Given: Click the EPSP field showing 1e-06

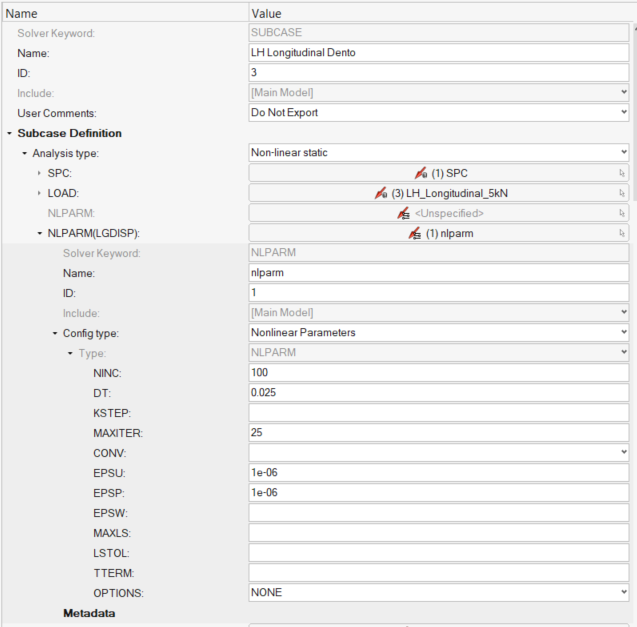Looking at the screenshot, I should click(439, 492).
